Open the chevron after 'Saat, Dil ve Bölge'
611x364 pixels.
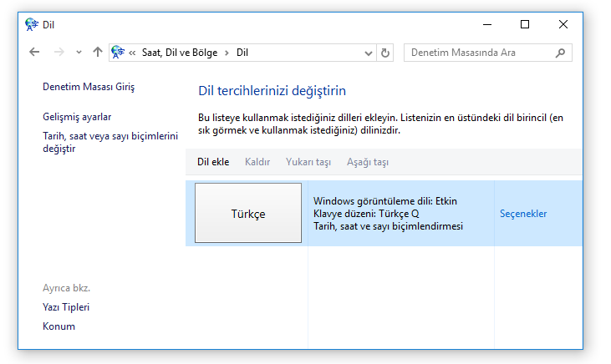tap(227, 53)
